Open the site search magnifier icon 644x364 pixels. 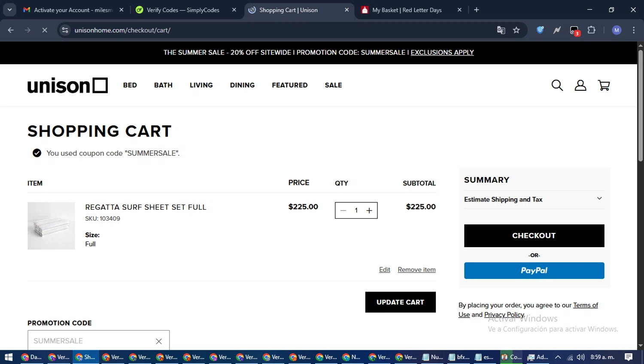click(x=557, y=85)
